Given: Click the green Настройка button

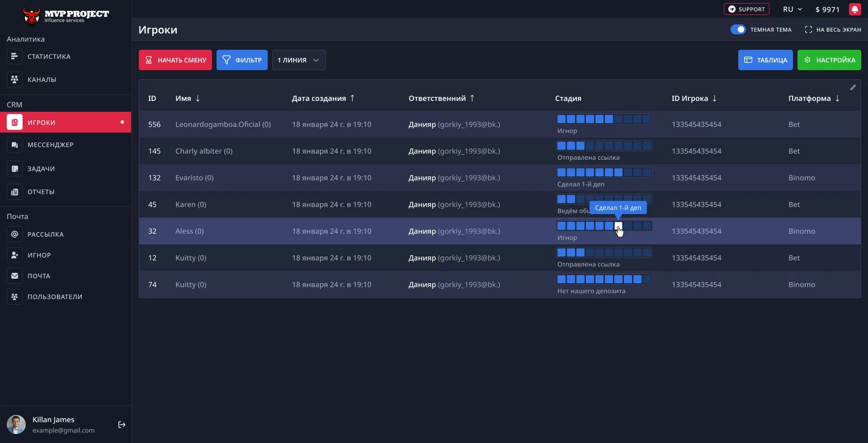Looking at the screenshot, I should [829, 60].
